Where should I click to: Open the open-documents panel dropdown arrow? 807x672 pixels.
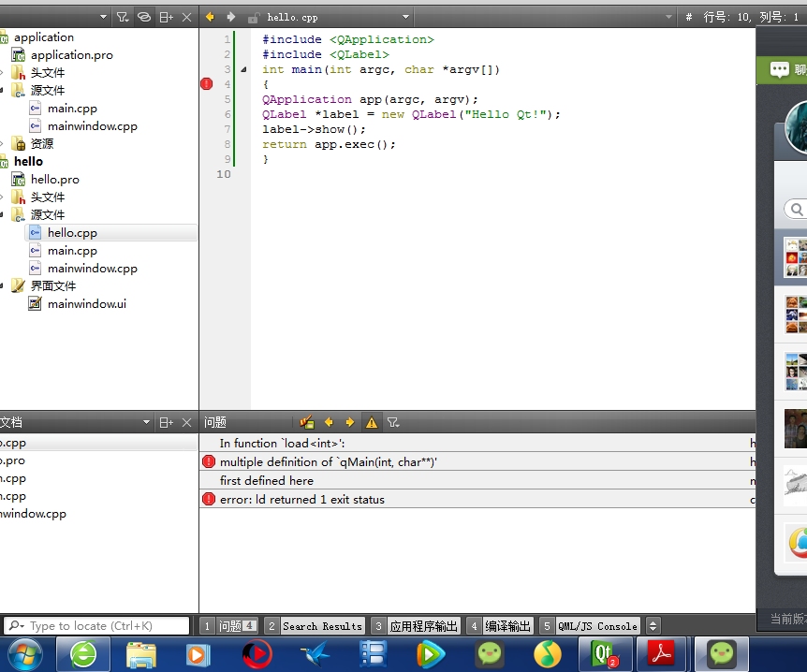pos(146,422)
